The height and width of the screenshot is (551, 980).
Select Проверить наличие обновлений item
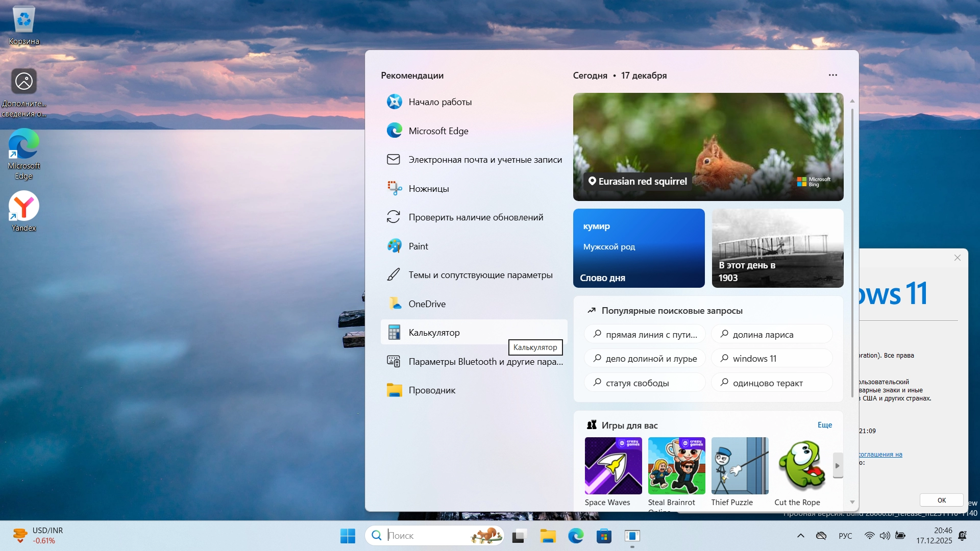pos(476,217)
